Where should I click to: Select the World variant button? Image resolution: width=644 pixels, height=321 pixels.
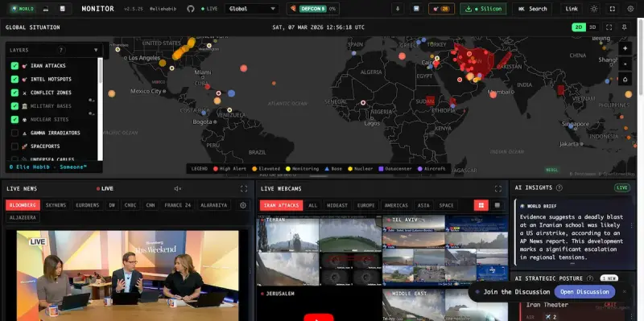tap(23, 9)
